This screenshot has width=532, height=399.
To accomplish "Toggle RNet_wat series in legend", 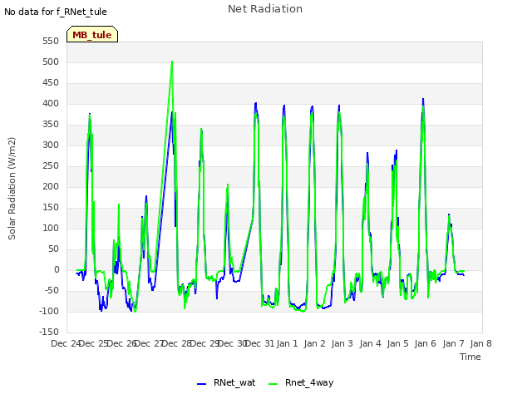I will 226,382.
